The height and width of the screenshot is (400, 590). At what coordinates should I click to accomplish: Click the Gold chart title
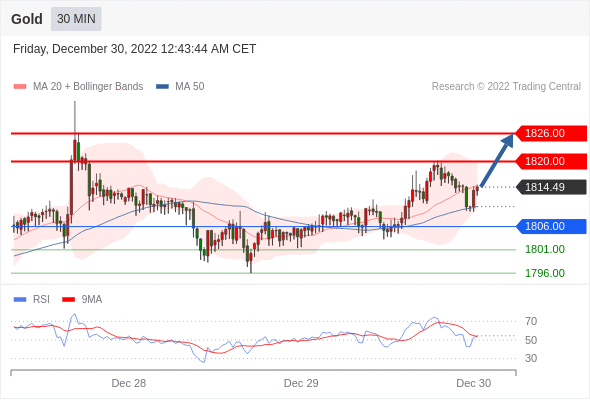27,19
